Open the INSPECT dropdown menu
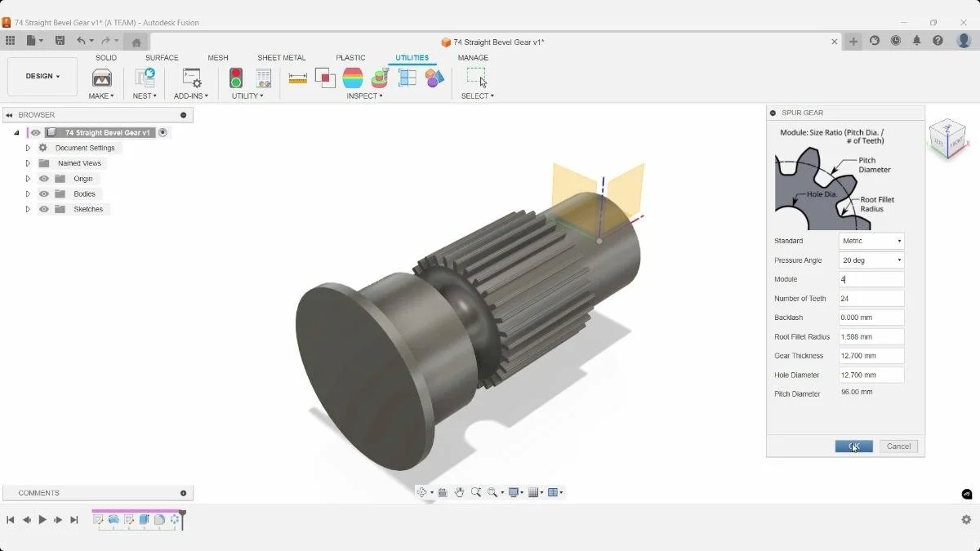 364,96
